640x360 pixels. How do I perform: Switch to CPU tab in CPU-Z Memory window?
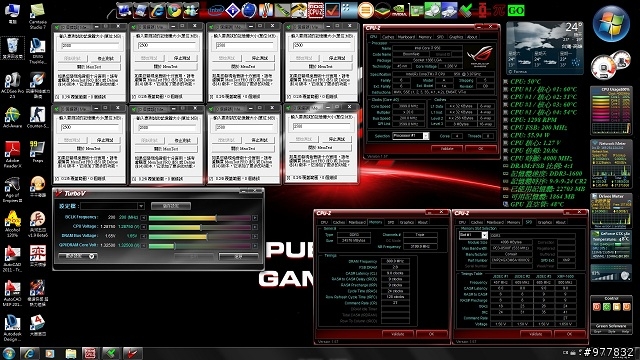(324, 222)
